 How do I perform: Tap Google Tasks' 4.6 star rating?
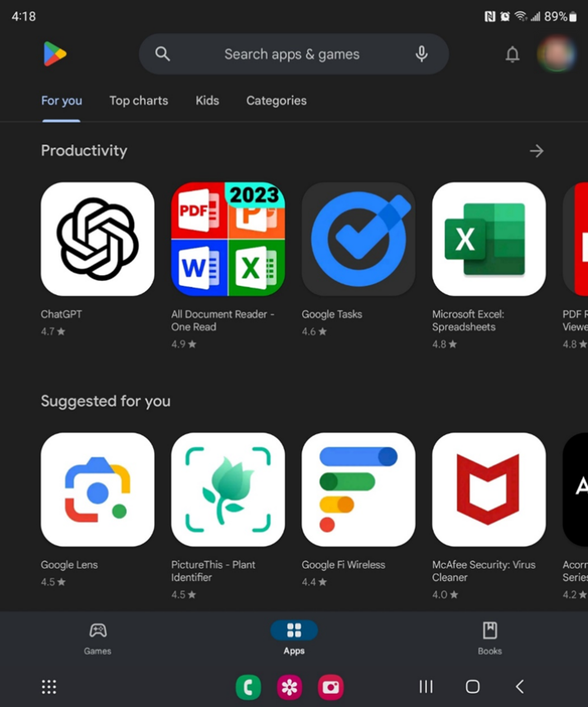(x=314, y=332)
